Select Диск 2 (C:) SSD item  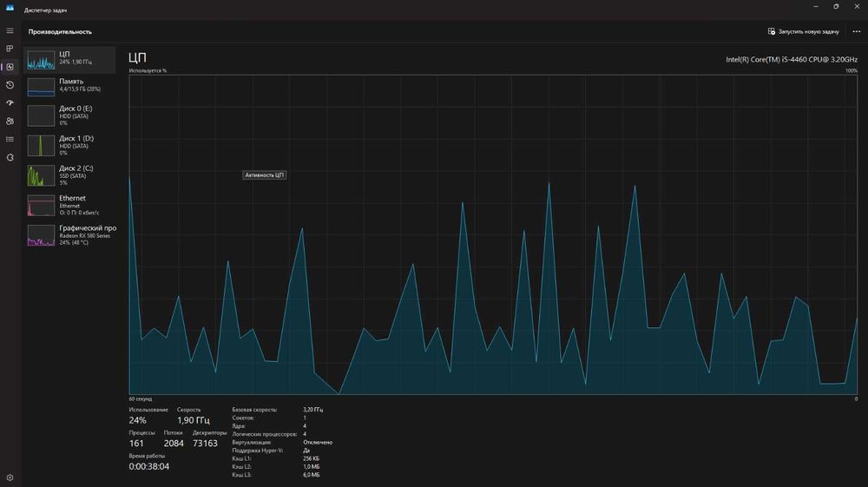click(69, 175)
